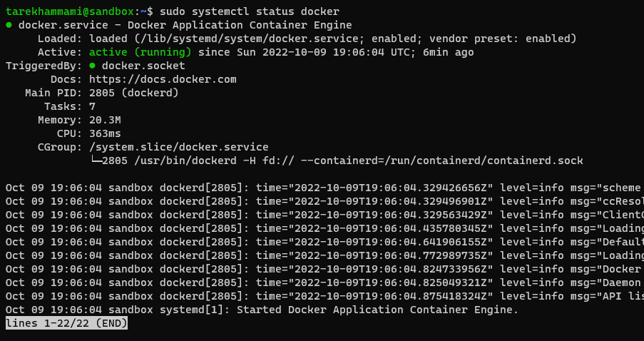
Task: Click the Main PID 2805 (dockerd) value
Action: pos(134,93)
